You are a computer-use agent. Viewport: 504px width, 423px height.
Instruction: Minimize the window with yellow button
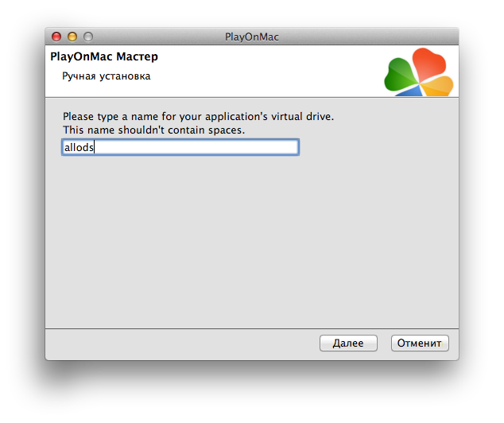[72, 37]
